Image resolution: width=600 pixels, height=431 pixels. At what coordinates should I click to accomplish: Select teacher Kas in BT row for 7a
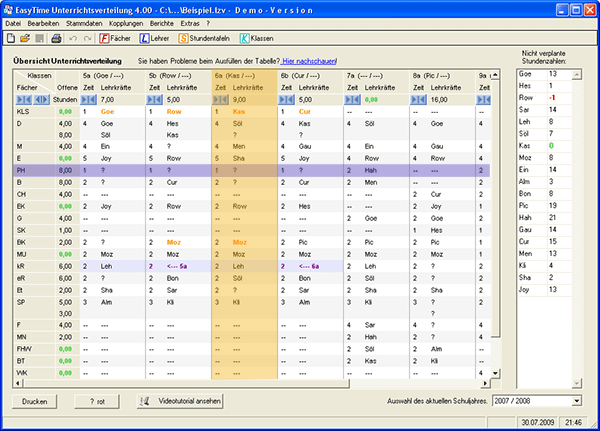(x=370, y=361)
